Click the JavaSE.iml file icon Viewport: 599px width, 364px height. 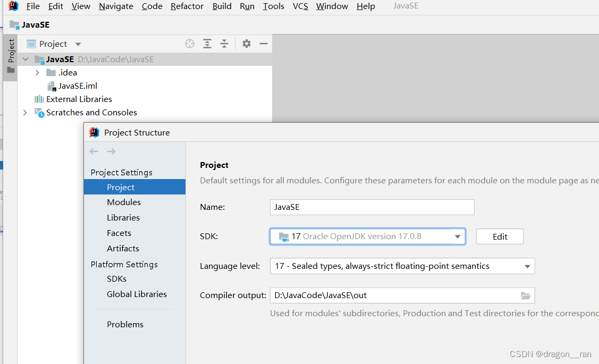(52, 86)
